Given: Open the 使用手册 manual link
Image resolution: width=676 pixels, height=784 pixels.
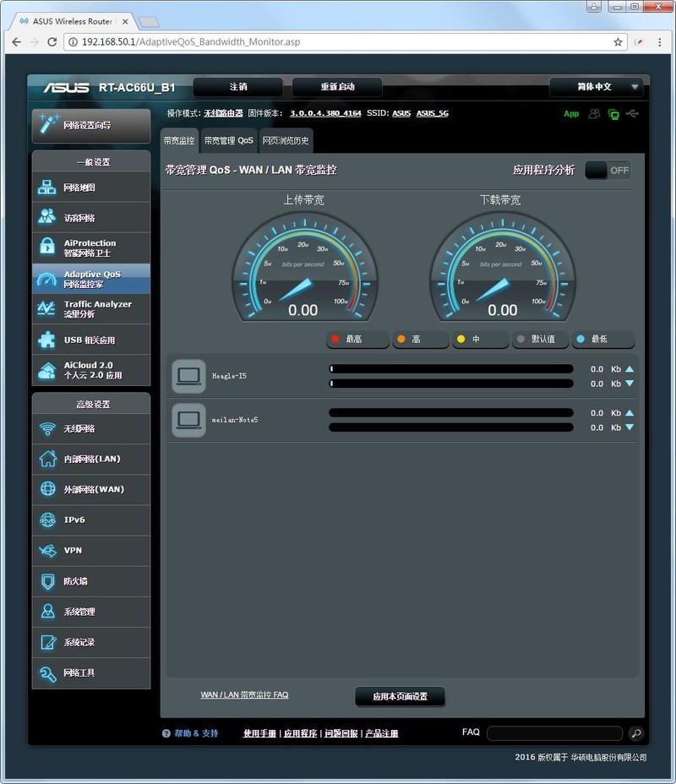Looking at the screenshot, I should (x=259, y=733).
